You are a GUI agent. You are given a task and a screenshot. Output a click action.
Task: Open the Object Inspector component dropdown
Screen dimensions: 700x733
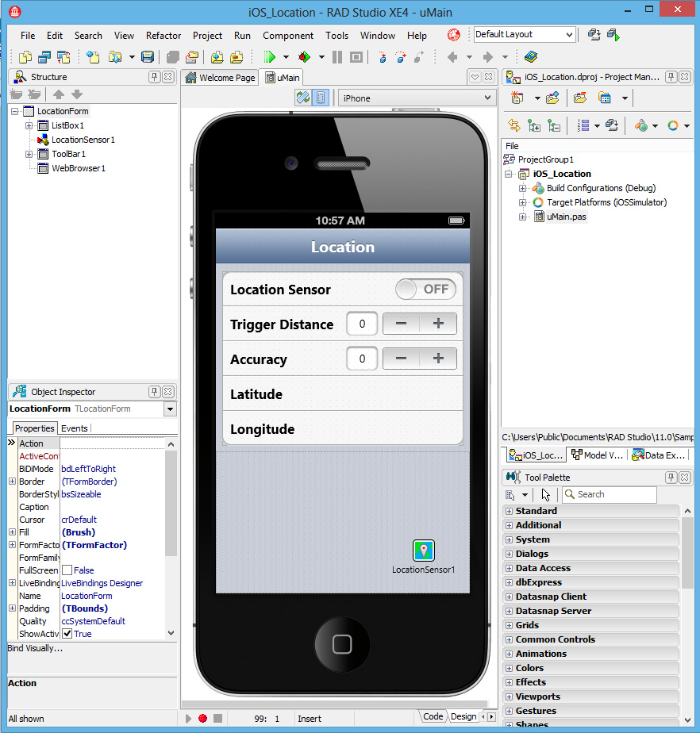point(170,409)
